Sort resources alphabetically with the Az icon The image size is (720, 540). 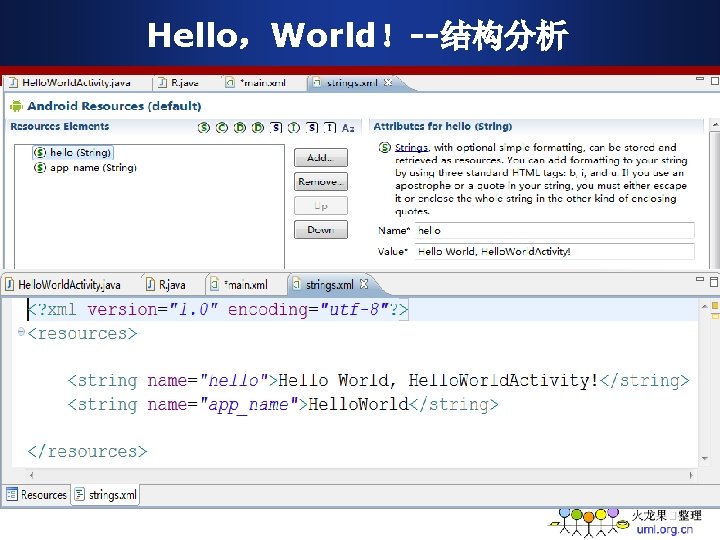click(x=348, y=128)
